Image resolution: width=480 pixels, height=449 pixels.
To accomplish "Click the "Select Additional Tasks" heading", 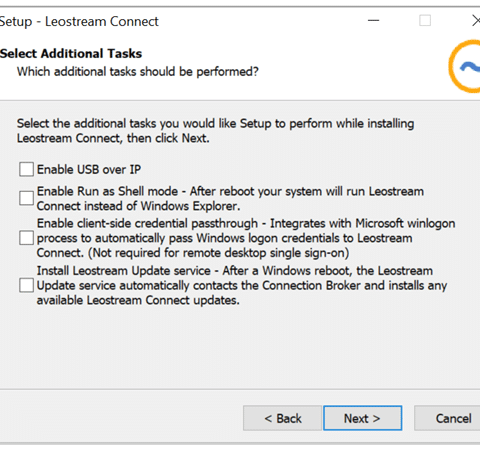I will pyautogui.click(x=71, y=53).
